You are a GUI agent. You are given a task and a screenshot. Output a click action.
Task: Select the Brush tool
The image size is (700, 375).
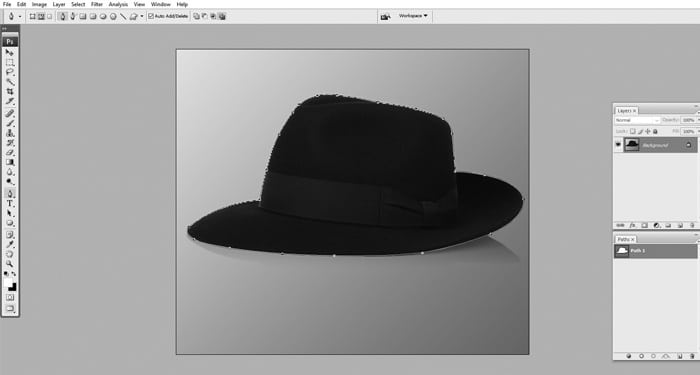point(9,123)
